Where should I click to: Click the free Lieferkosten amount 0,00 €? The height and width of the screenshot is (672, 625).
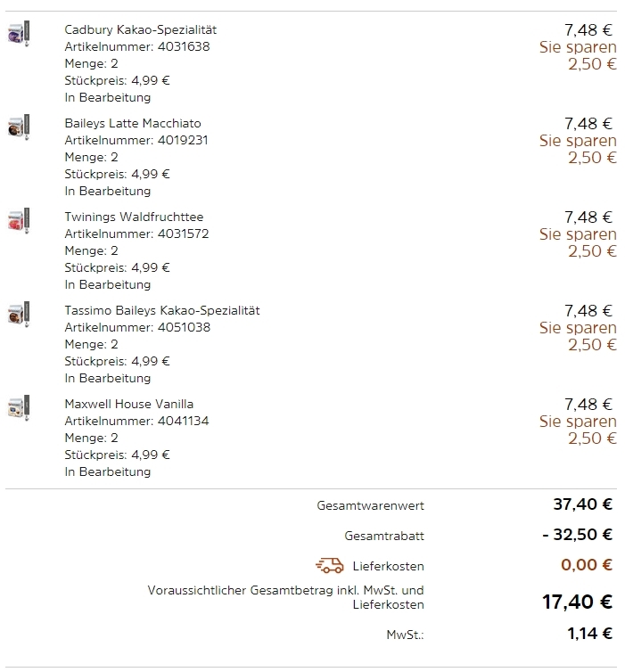point(587,564)
